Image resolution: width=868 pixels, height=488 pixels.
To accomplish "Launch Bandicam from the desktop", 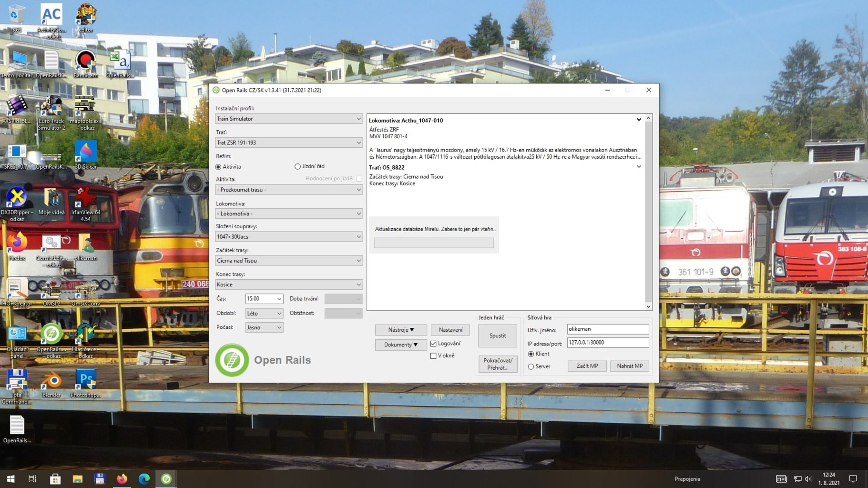I will pos(86,64).
